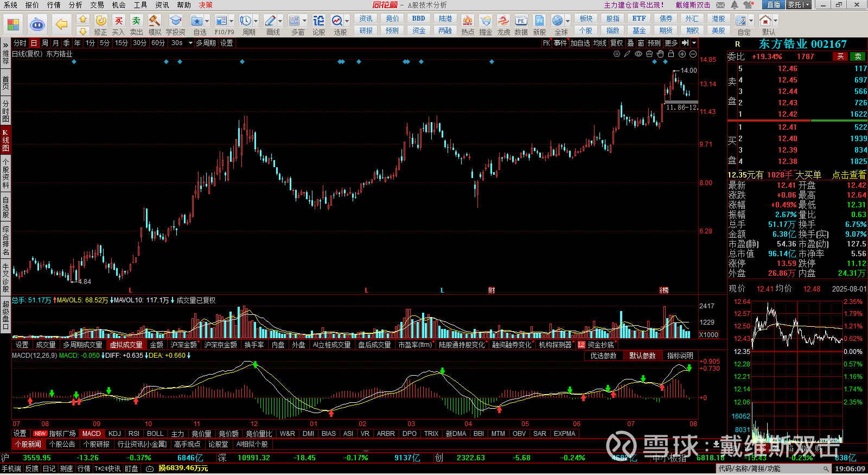Viewport: 868px width, 475px height.
Task: Open the 系统 menu
Action: (10, 5)
